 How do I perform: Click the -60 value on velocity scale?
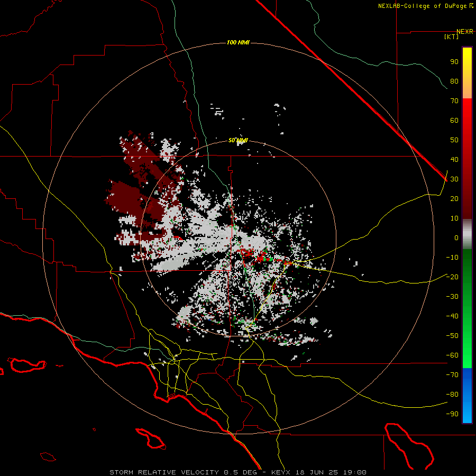click(x=452, y=355)
